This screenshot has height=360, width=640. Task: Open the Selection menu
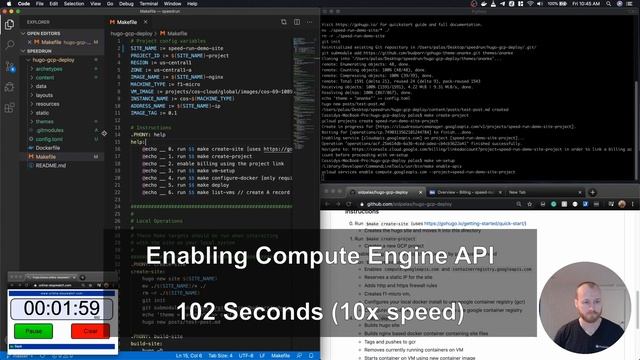tap(74, 4)
